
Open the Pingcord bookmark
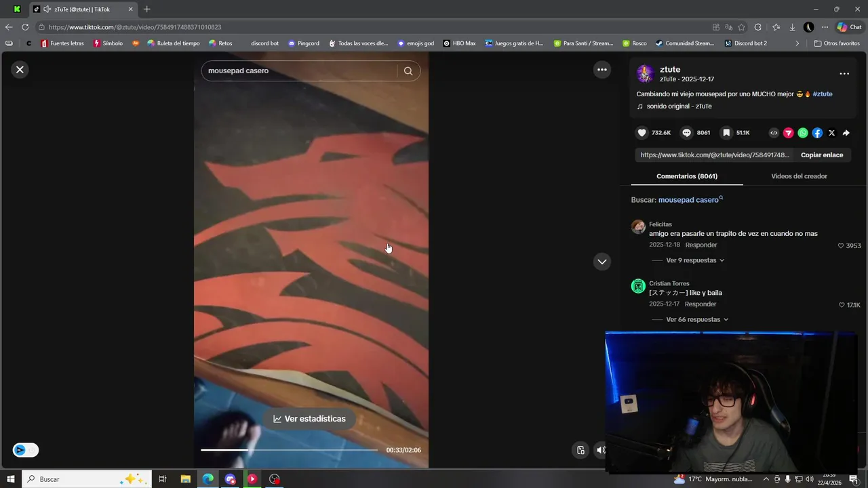tap(303, 43)
